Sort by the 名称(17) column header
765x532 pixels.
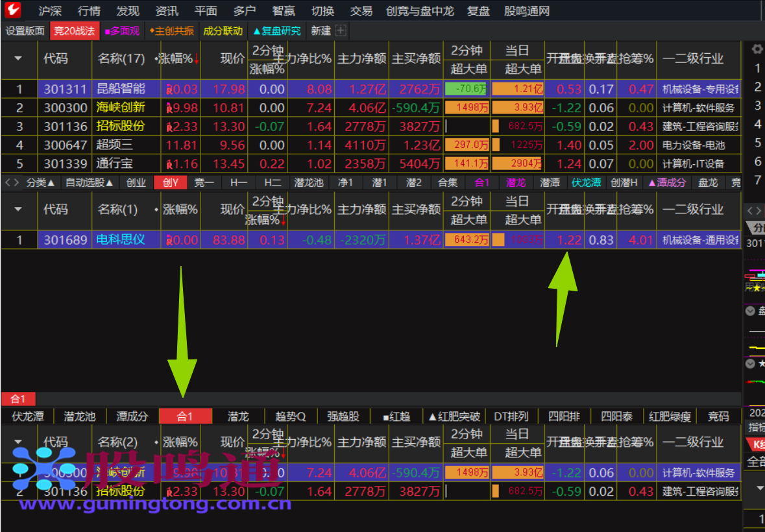(121, 59)
